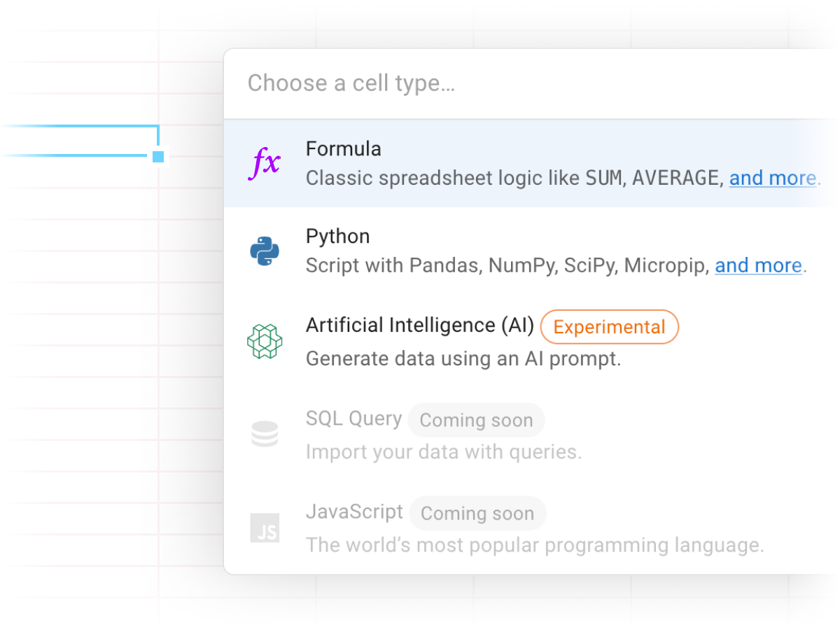Click 'Import your data with queries' description
The width and height of the screenshot is (840, 630).
click(444, 451)
